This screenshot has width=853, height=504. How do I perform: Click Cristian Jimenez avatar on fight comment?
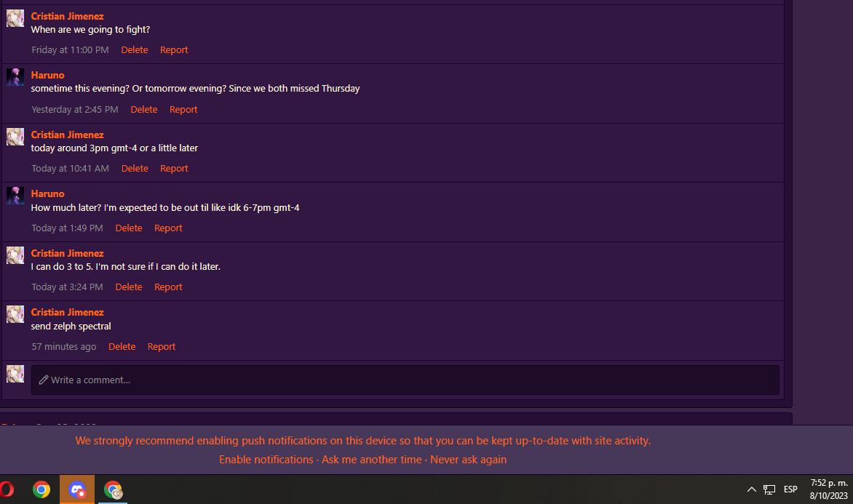point(15,18)
